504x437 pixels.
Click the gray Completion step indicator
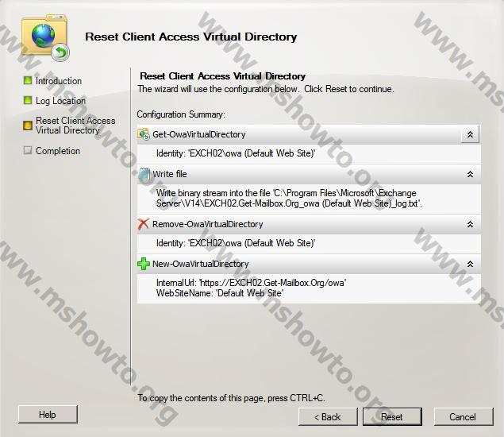28,150
